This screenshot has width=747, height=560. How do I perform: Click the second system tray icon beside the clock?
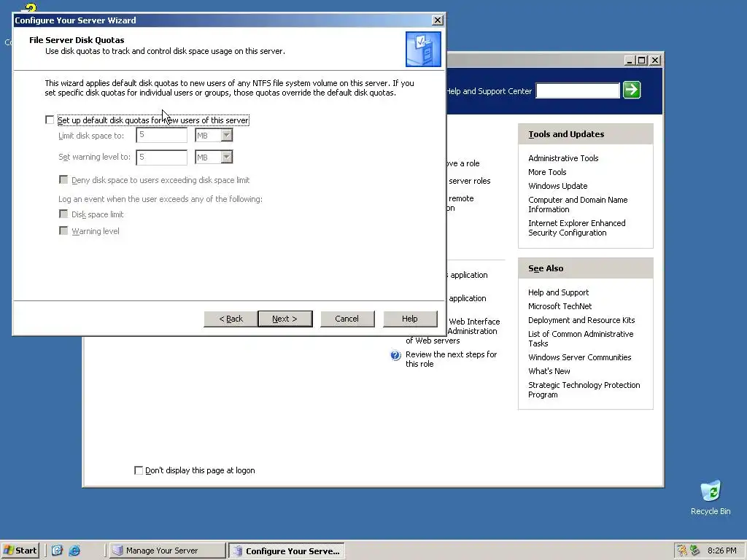(x=694, y=551)
